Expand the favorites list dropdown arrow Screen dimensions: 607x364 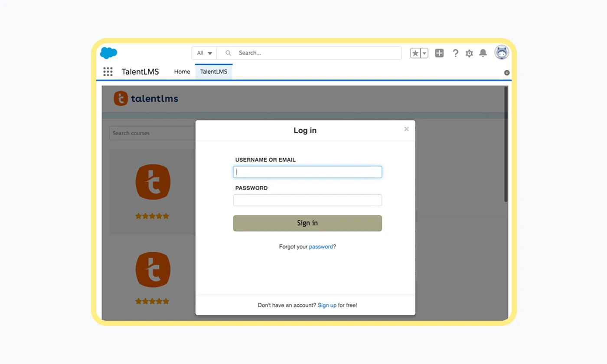pos(424,53)
